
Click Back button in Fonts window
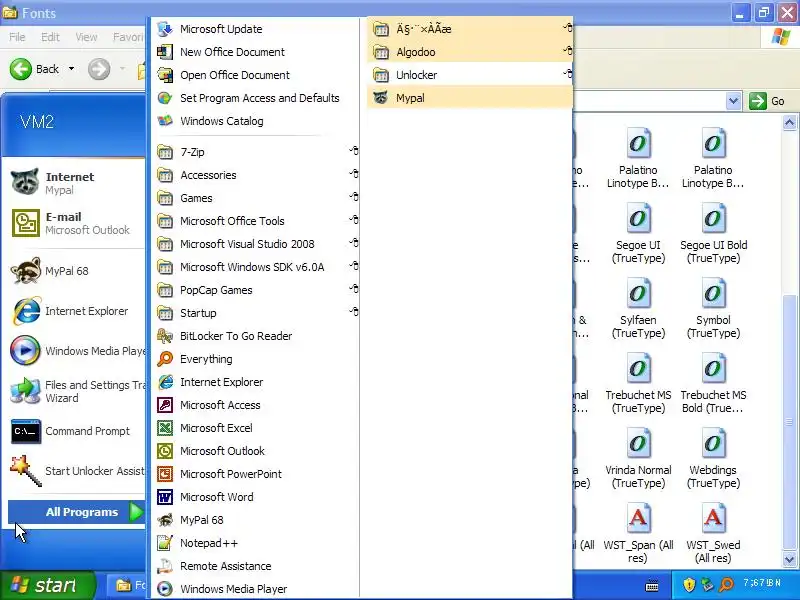pos(35,69)
